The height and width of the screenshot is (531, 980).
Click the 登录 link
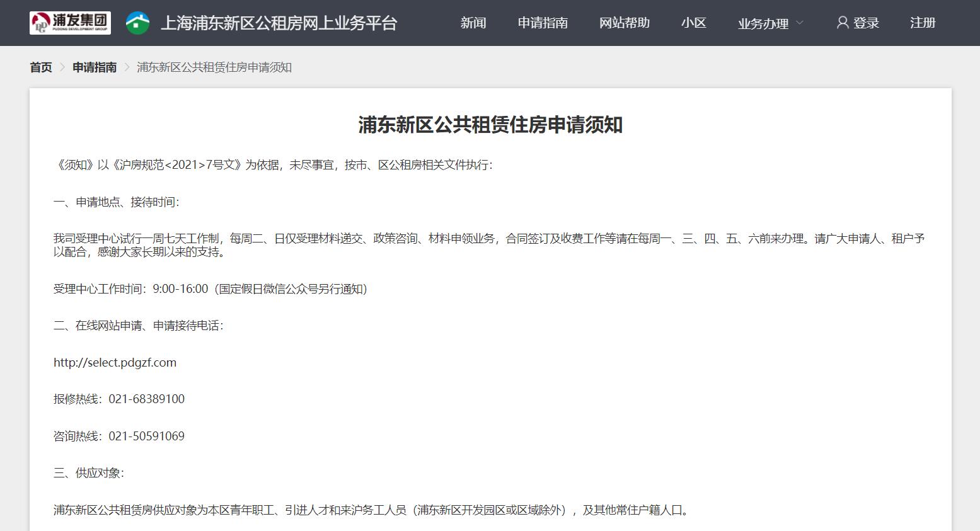[x=866, y=23]
